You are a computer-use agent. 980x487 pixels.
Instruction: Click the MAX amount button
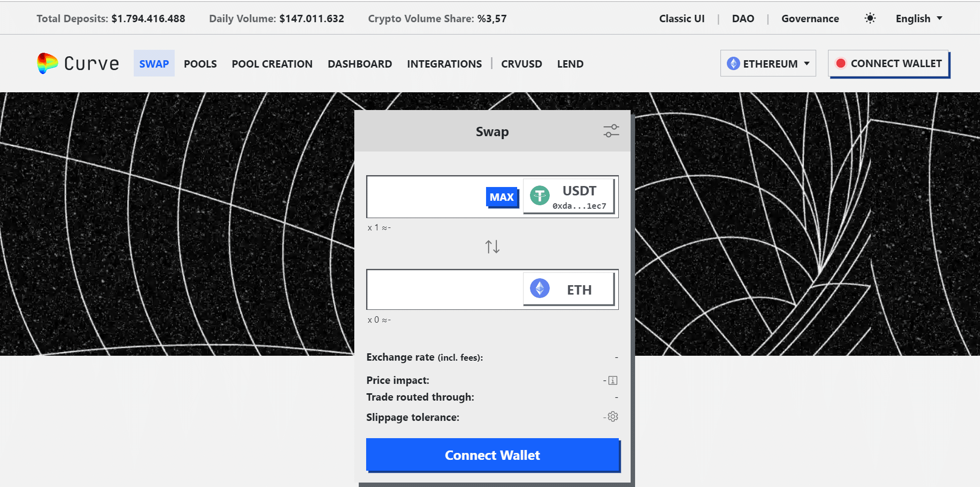pyautogui.click(x=502, y=197)
